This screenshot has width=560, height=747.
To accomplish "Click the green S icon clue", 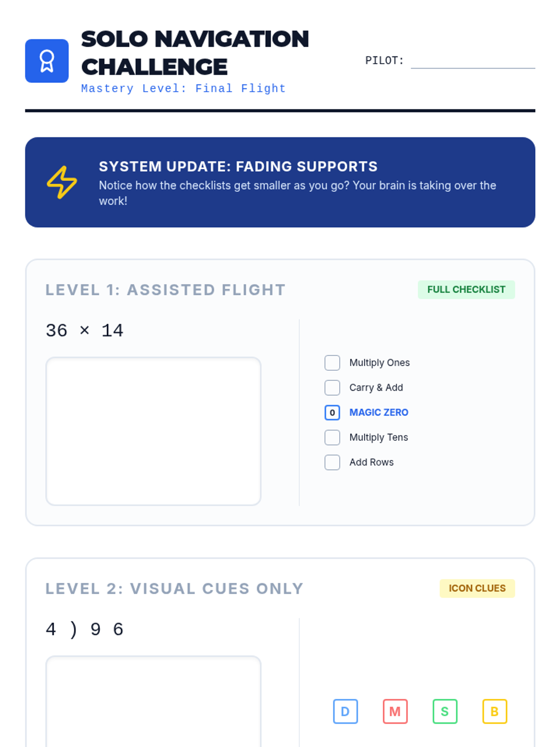I will (x=445, y=711).
